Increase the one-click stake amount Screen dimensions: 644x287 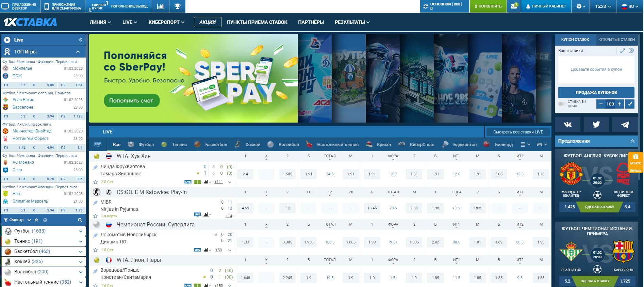pyautogui.click(x=619, y=104)
